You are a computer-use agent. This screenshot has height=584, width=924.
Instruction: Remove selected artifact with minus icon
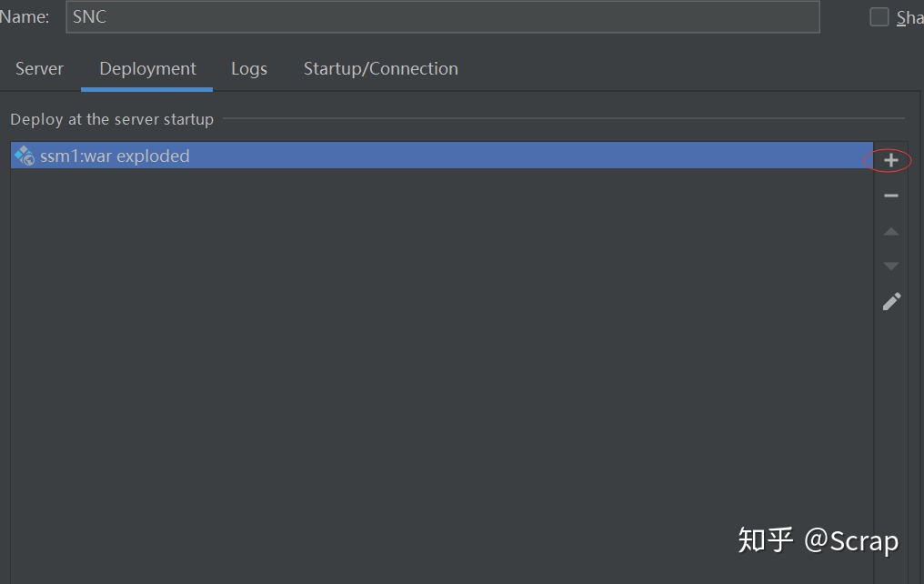(x=890, y=196)
